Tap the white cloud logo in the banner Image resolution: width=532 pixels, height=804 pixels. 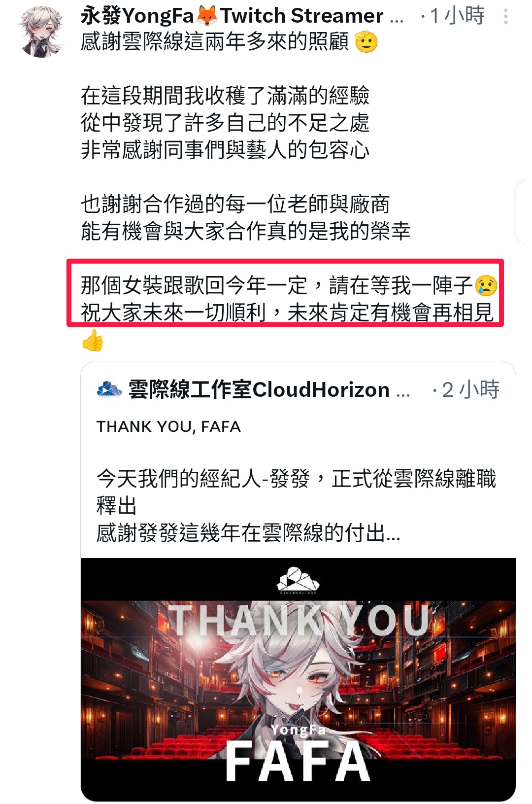point(298,580)
